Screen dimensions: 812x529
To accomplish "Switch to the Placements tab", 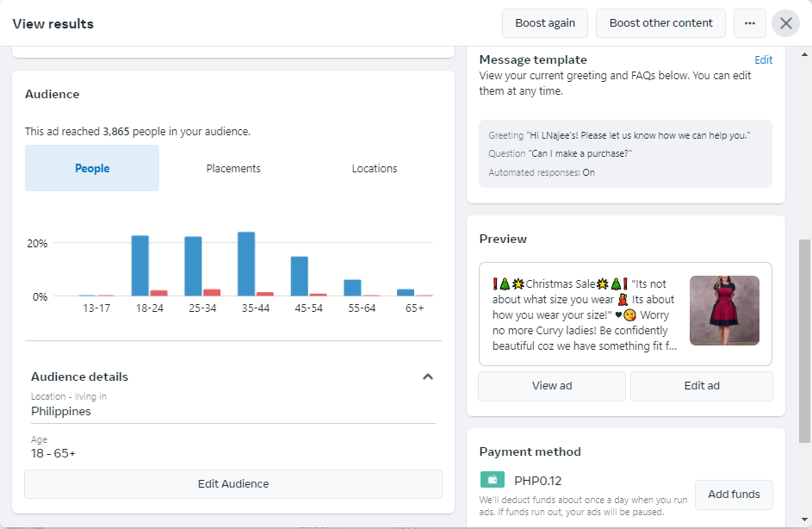I will (x=233, y=168).
